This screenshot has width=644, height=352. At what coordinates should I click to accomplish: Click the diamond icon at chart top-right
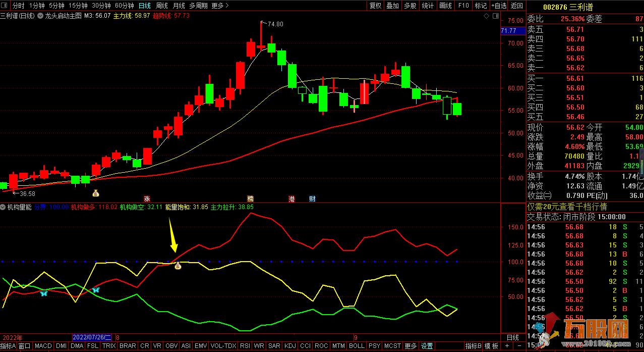click(486, 16)
